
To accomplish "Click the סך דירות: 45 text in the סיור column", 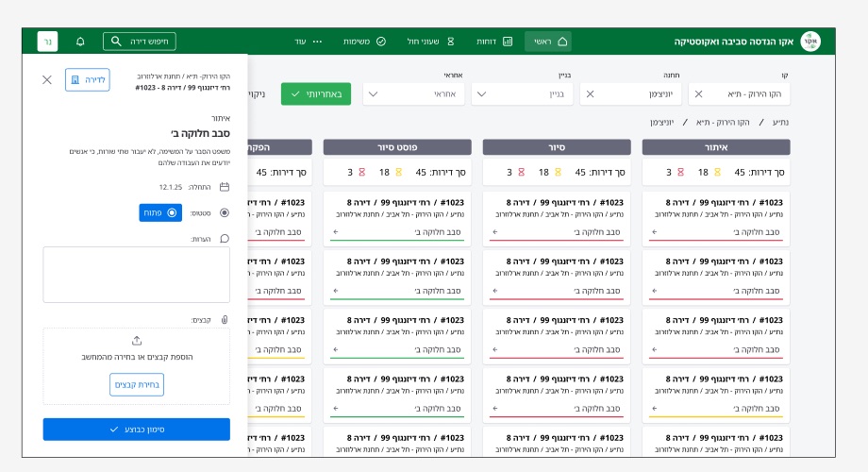I will coord(600,173).
